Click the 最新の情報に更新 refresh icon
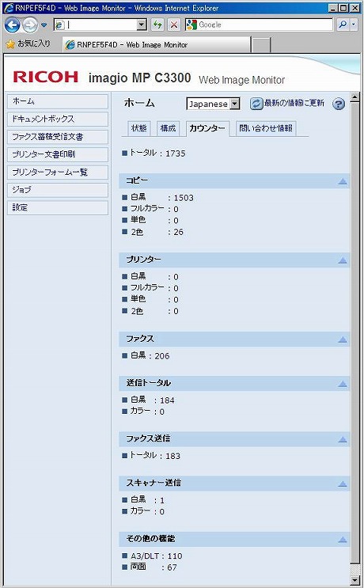The image size is (364, 588). coord(256,104)
